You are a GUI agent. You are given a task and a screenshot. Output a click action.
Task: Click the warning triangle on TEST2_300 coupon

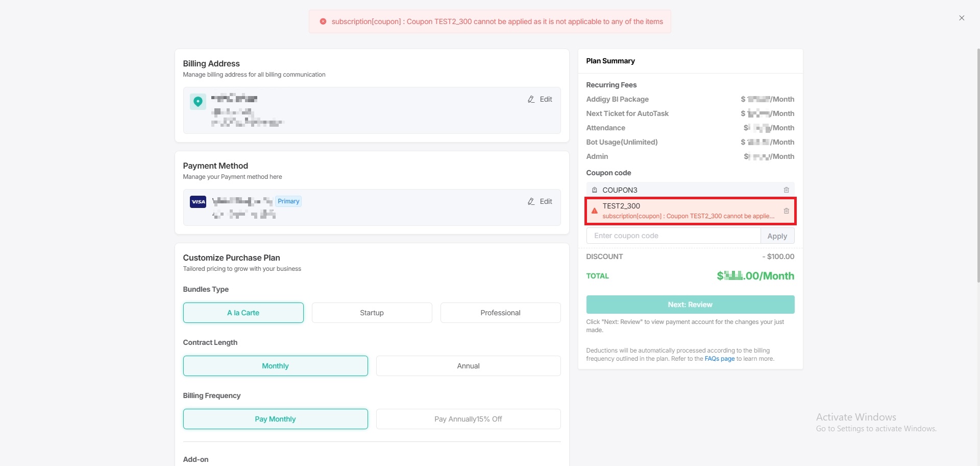pyautogui.click(x=594, y=211)
